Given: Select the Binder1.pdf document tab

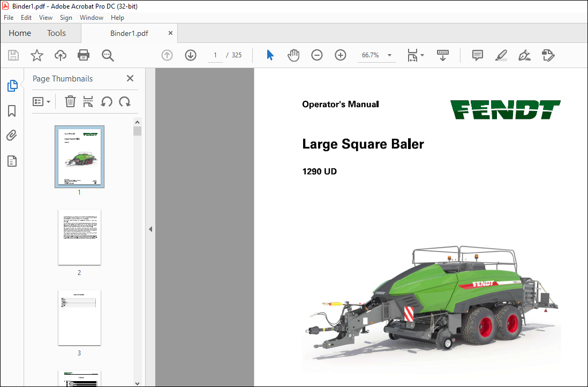Looking at the screenshot, I should (129, 33).
